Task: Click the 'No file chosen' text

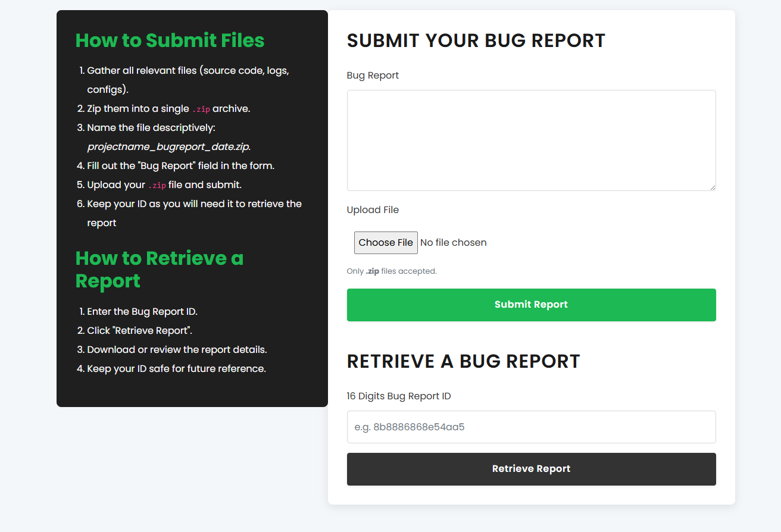Action: click(x=453, y=242)
